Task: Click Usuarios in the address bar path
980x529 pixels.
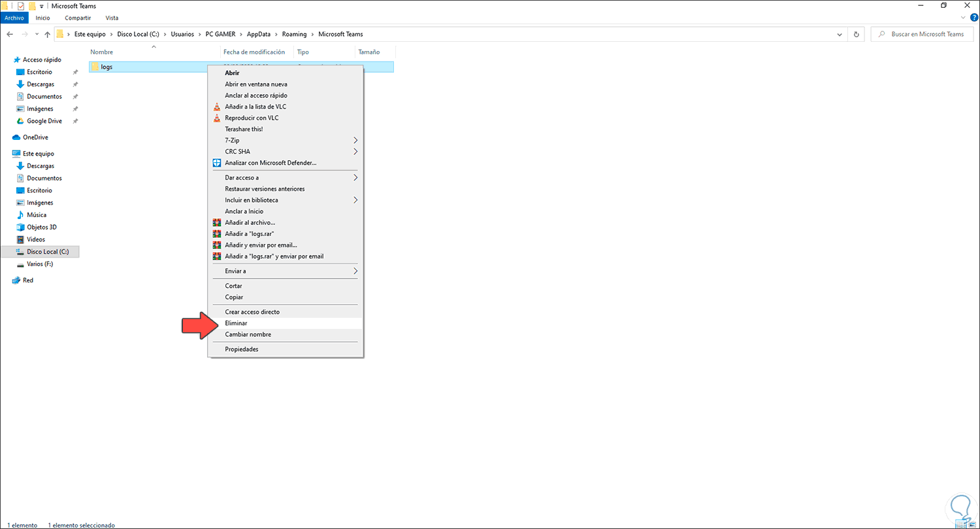Action: tap(182, 34)
